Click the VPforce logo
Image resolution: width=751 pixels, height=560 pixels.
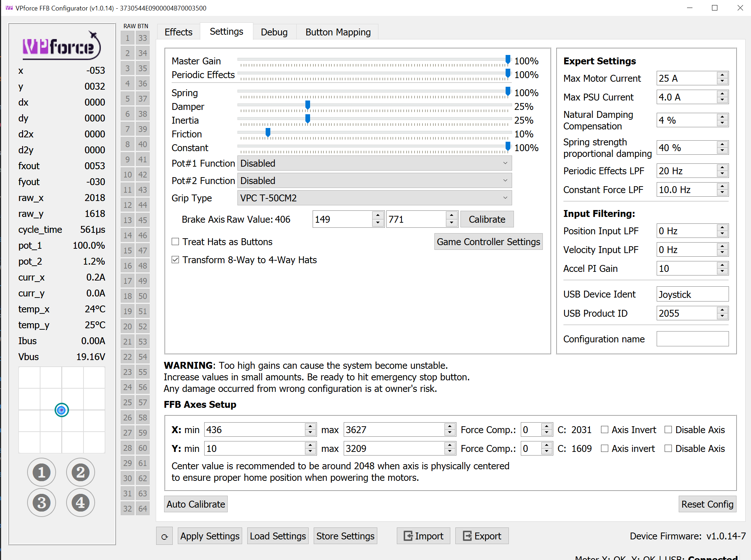[x=61, y=46]
